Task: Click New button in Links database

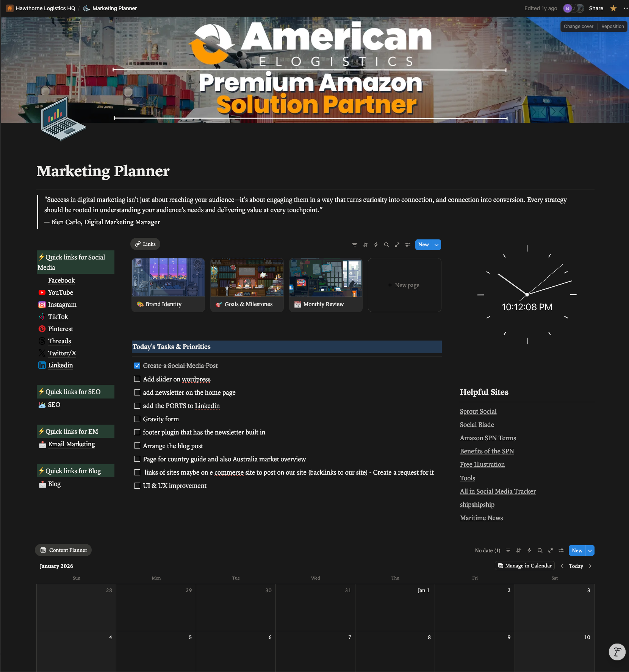Action: point(424,245)
